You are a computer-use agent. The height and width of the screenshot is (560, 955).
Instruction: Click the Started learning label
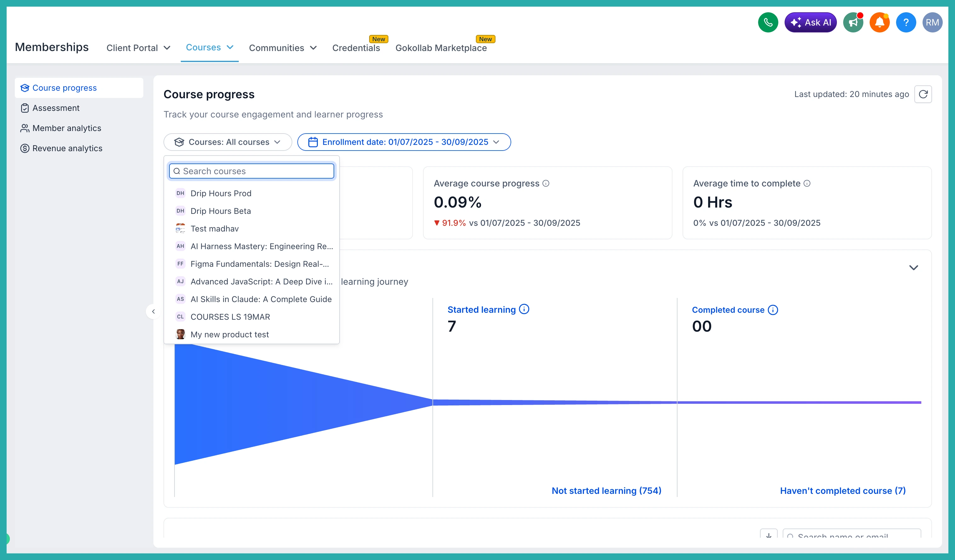click(x=481, y=310)
